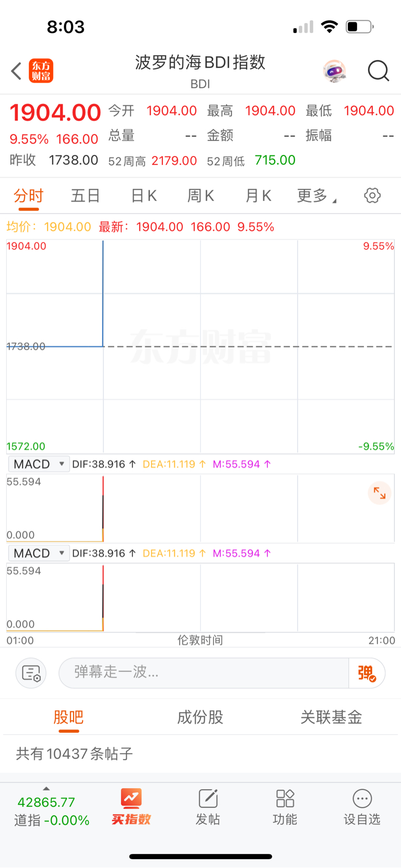Expand the 更多 chart period menu
Viewport: 401px width, 868px height.
(x=316, y=196)
